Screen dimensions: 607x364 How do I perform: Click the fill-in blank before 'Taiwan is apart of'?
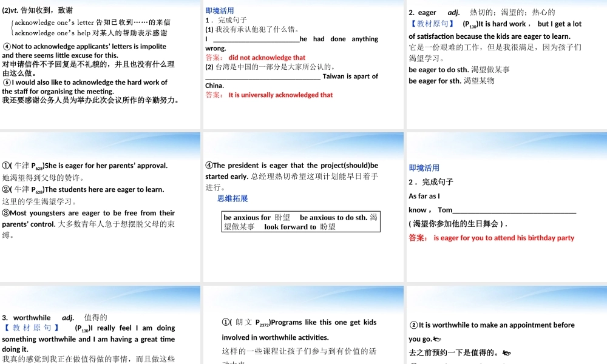point(263,76)
